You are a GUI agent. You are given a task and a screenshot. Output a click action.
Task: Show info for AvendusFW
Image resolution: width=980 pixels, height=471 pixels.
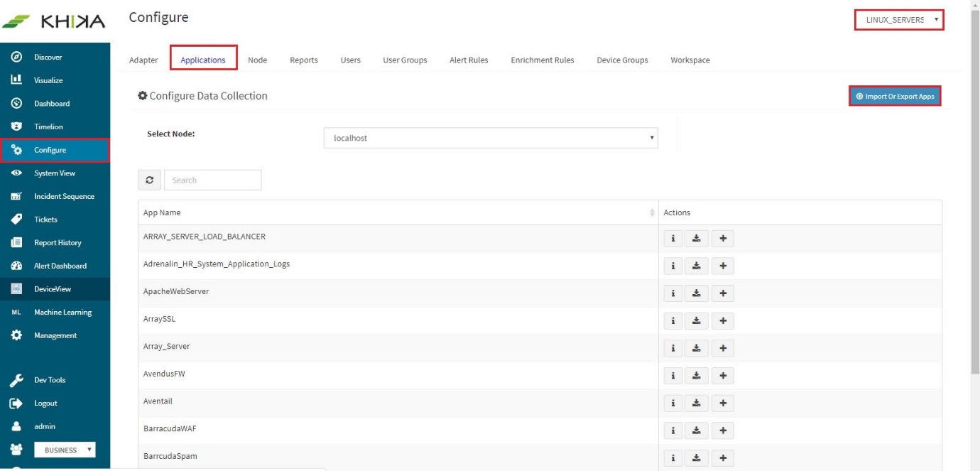[x=673, y=376]
